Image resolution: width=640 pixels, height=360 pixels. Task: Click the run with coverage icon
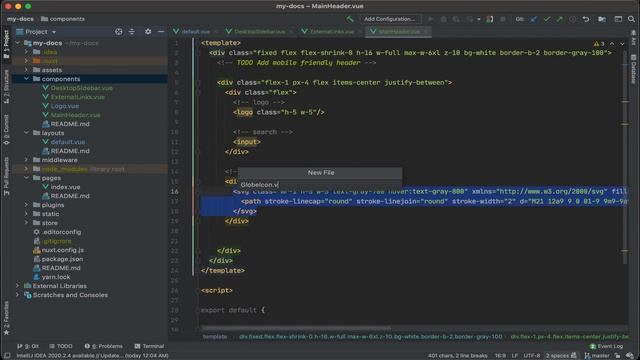click(x=456, y=19)
